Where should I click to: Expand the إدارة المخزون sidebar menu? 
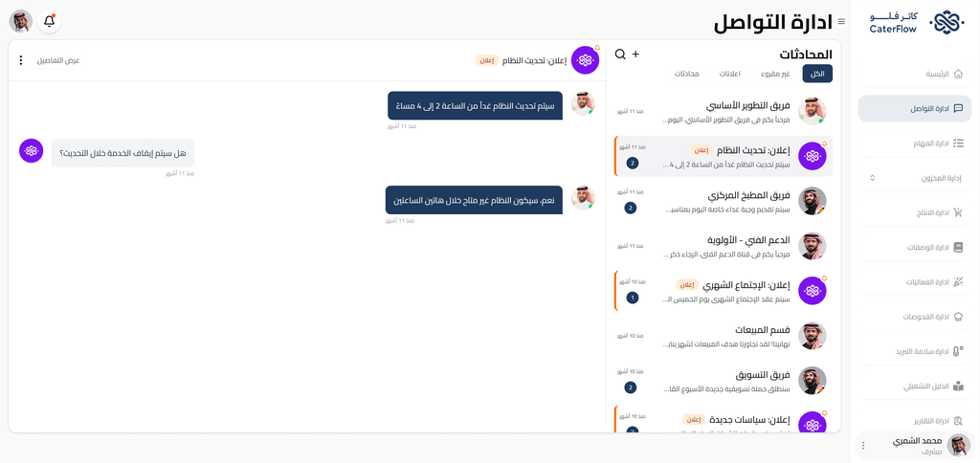click(x=872, y=178)
